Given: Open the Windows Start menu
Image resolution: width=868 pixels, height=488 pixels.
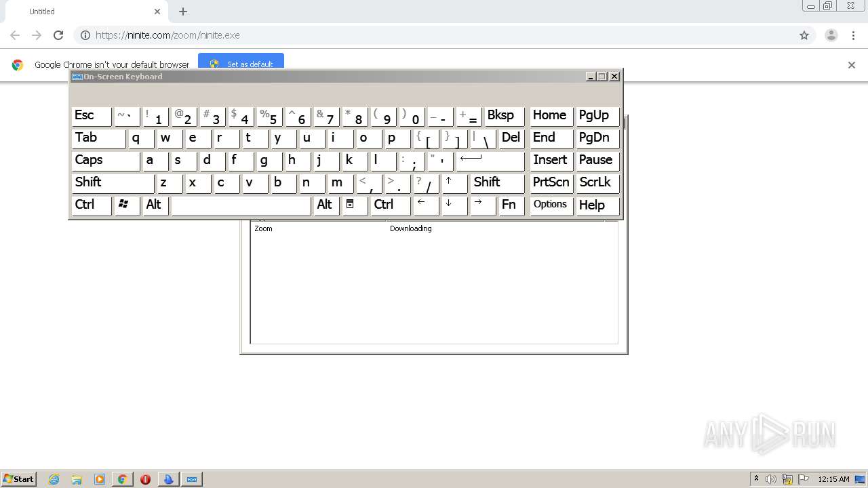Looking at the screenshot, I should point(18,479).
